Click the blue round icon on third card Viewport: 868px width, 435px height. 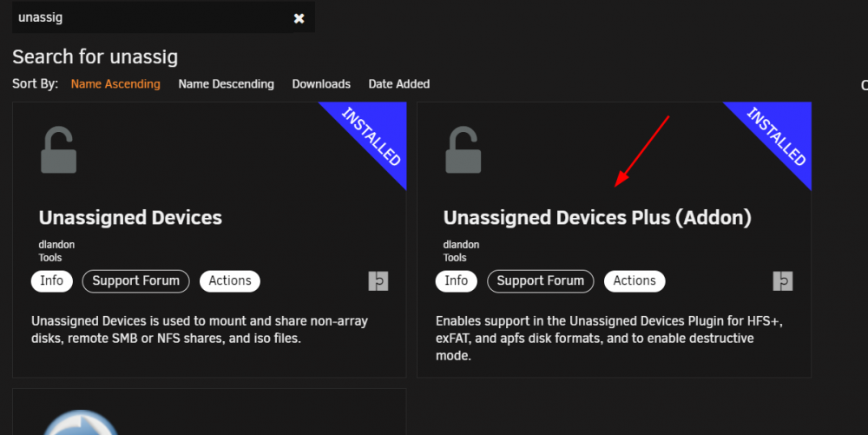[80, 422]
